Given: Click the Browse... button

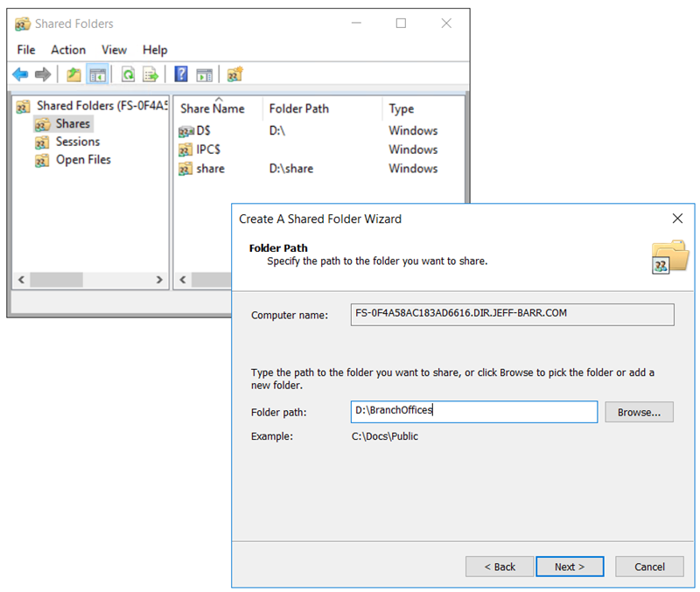Looking at the screenshot, I should click(x=639, y=412).
